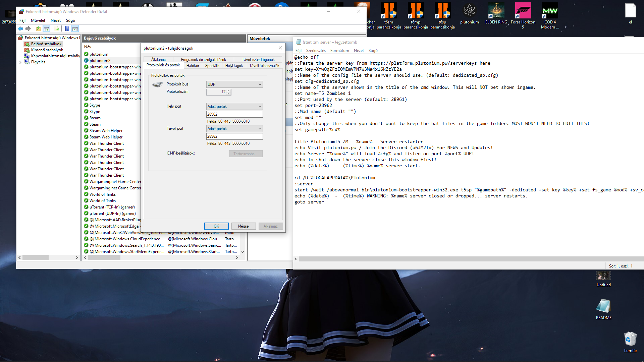Select the µTorrent (TCP-In) (gamer) rule

tap(112, 207)
